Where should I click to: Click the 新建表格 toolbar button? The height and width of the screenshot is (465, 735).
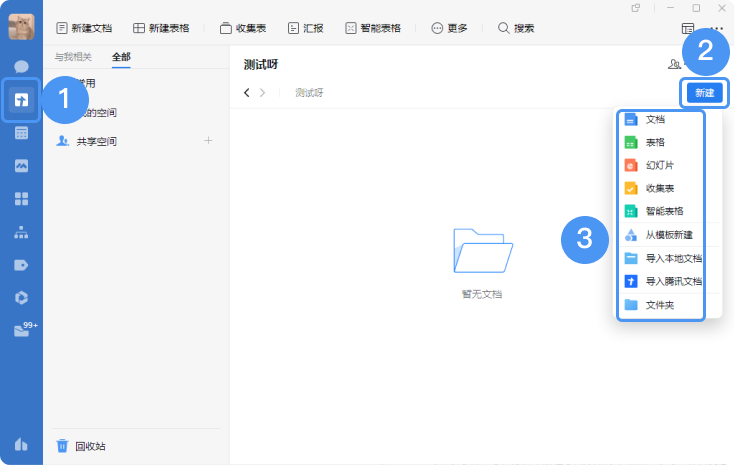[161, 28]
